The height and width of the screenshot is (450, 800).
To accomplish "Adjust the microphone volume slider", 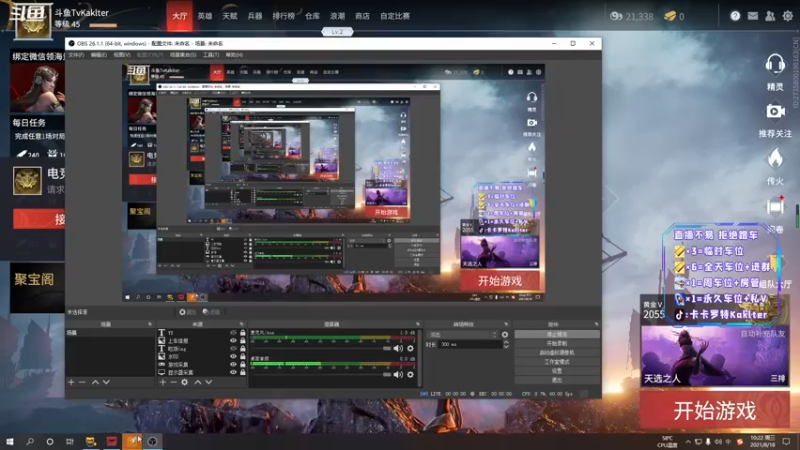I will (387, 348).
